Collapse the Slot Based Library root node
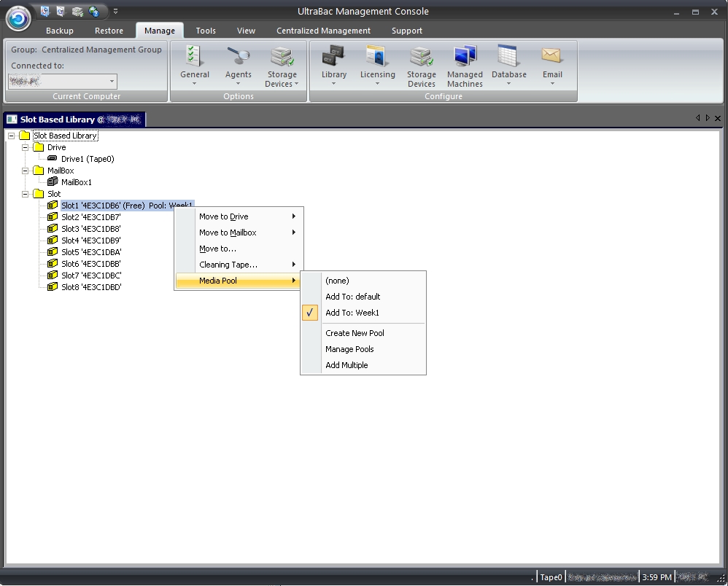This screenshot has height=586, width=728. (x=11, y=136)
